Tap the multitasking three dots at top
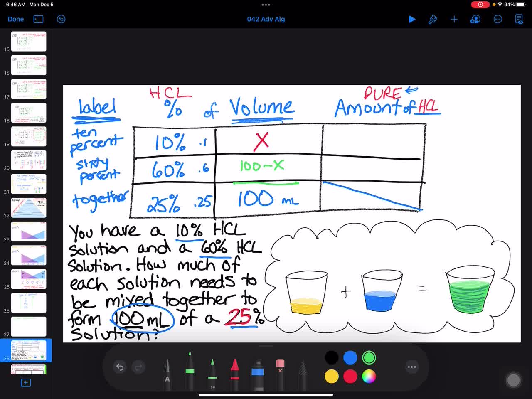The image size is (532, 399). point(266,5)
